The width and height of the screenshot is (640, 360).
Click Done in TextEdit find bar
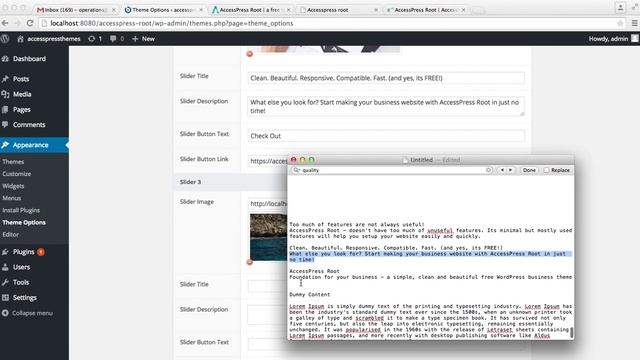(x=529, y=170)
